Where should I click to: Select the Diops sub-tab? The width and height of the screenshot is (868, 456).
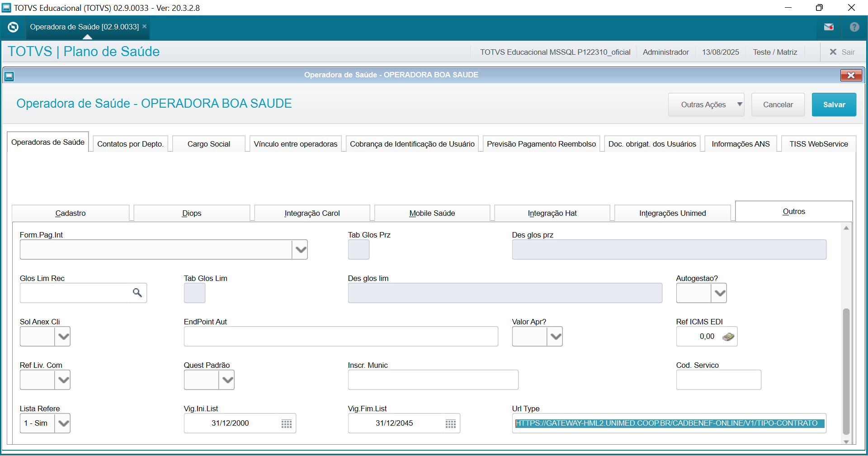pyautogui.click(x=192, y=213)
